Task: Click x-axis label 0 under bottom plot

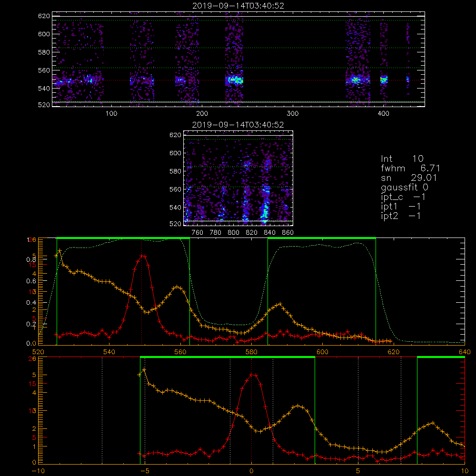Action: [x=251, y=471]
